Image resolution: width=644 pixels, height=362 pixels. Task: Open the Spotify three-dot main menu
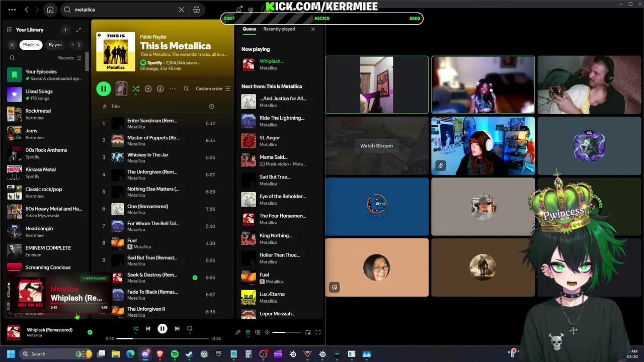tap(12, 10)
